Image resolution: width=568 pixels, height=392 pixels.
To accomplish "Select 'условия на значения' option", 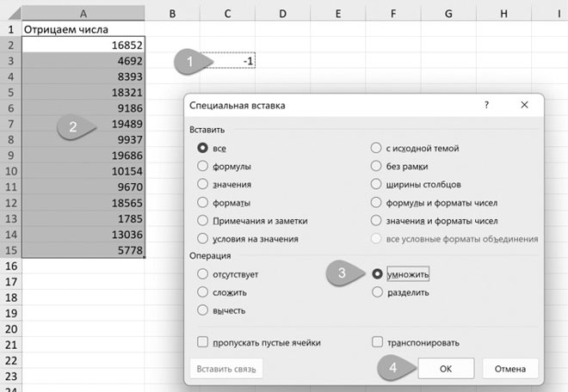I will point(204,238).
